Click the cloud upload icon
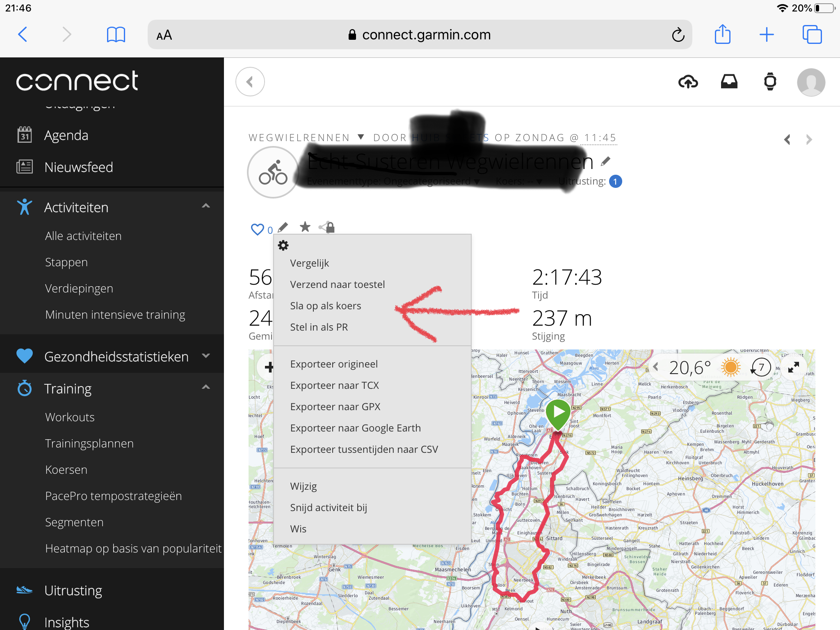This screenshot has height=630, width=840. (688, 82)
